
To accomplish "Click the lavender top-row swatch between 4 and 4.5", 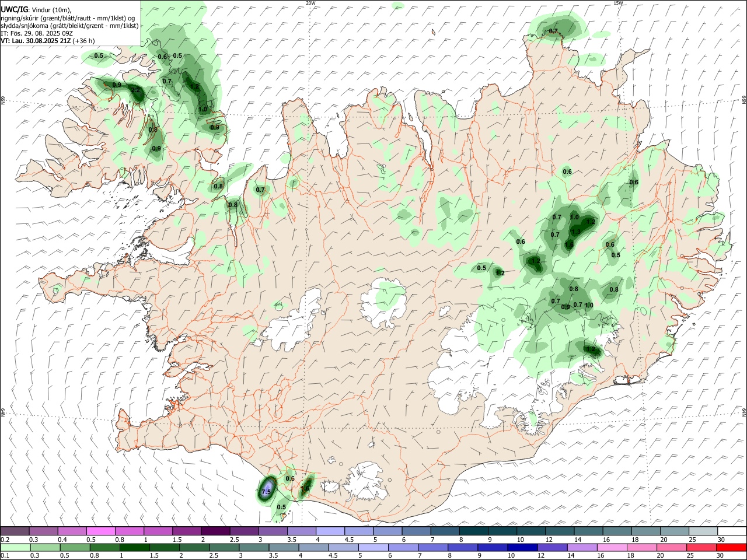I will [x=330, y=531].
